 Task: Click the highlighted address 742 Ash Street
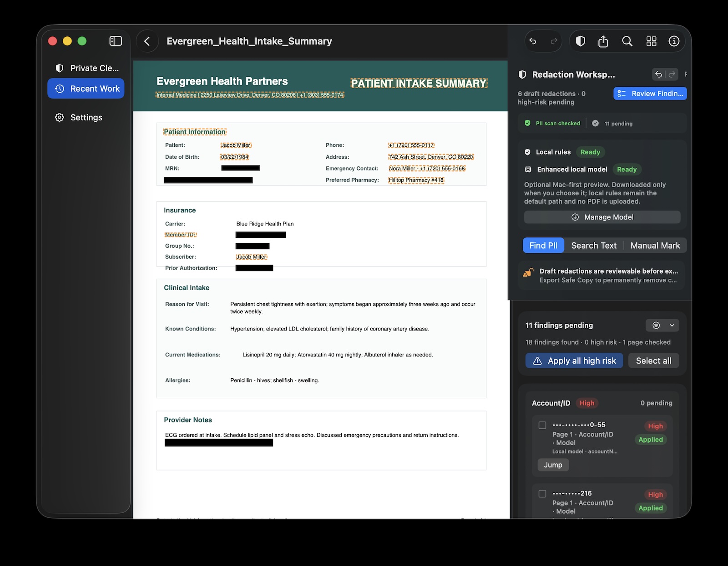tap(431, 157)
